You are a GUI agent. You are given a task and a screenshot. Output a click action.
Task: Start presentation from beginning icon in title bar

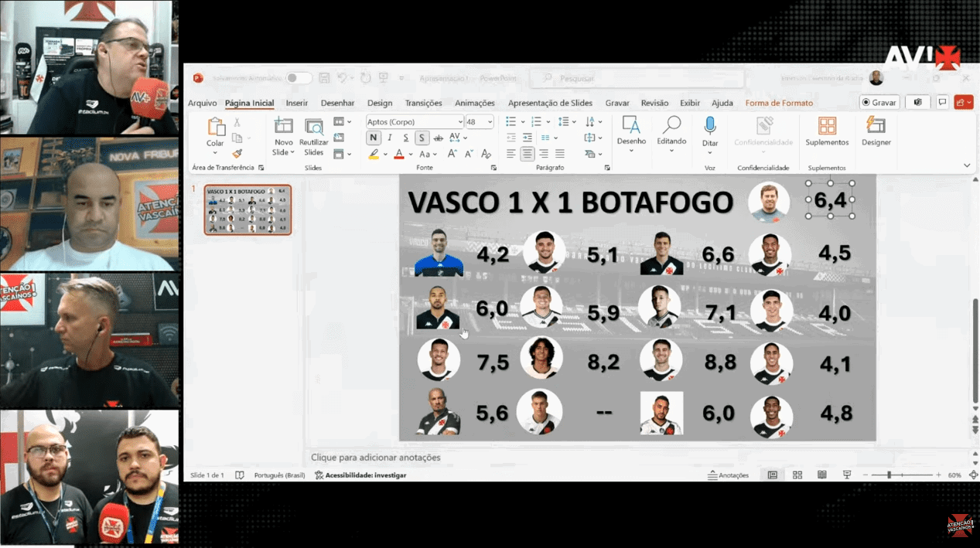coord(384,78)
